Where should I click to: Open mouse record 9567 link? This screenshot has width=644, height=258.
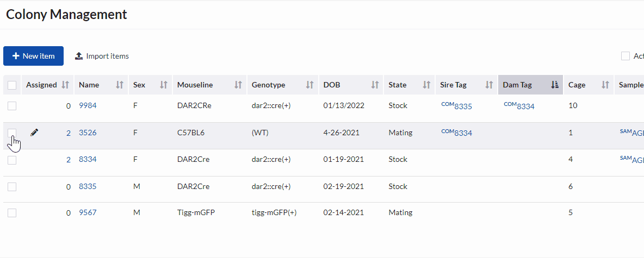pyautogui.click(x=88, y=213)
